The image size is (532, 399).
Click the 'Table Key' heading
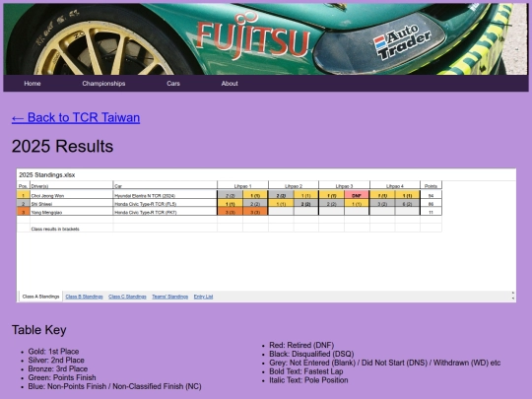[x=39, y=330]
